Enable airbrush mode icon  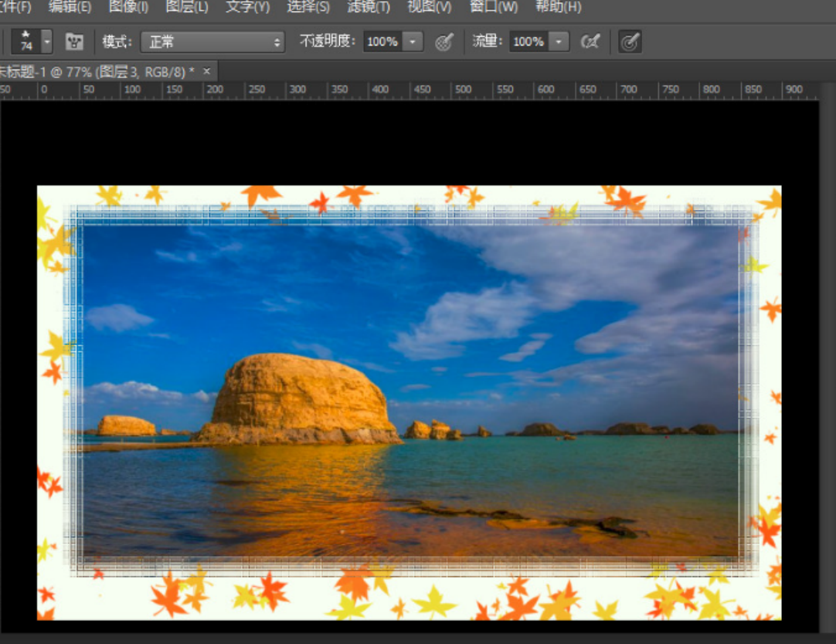click(590, 42)
